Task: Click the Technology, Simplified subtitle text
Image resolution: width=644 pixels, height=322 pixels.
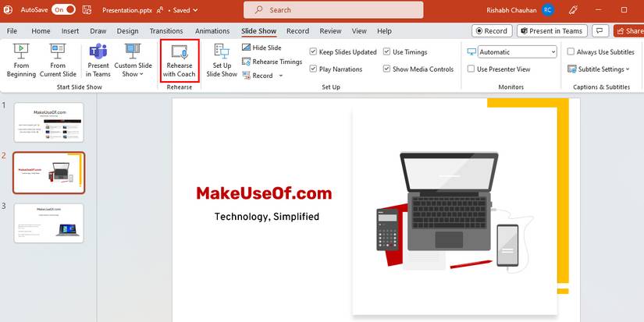Action: [266, 216]
